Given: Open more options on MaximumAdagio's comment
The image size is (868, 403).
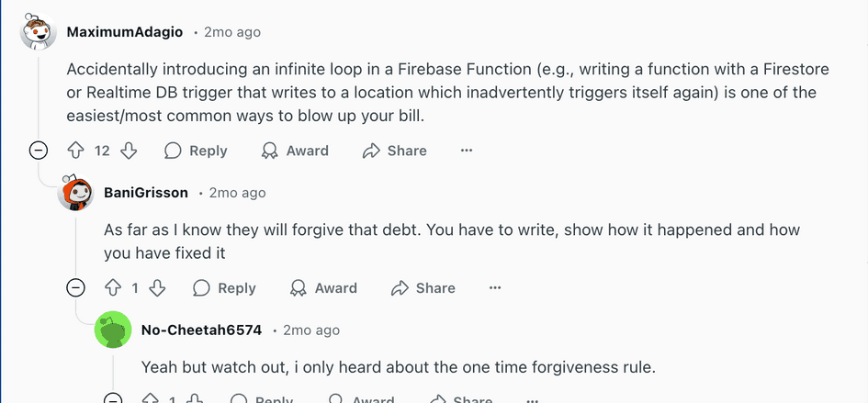Looking at the screenshot, I should (x=467, y=151).
